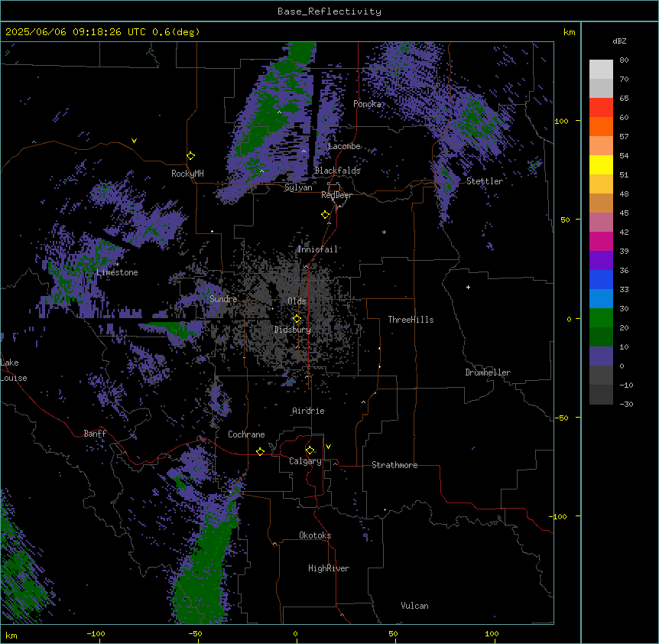Click the Strathmore city label
The image size is (659, 644).
pyautogui.click(x=394, y=465)
